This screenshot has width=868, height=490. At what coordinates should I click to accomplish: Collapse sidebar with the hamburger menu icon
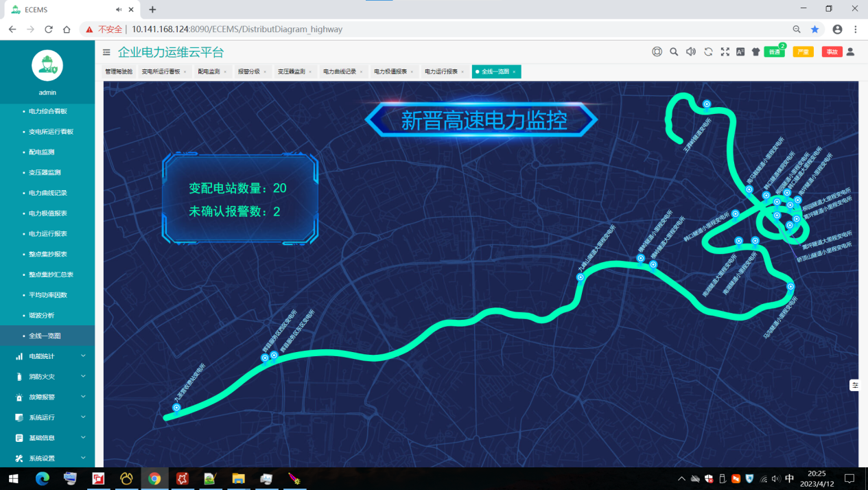pos(106,52)
